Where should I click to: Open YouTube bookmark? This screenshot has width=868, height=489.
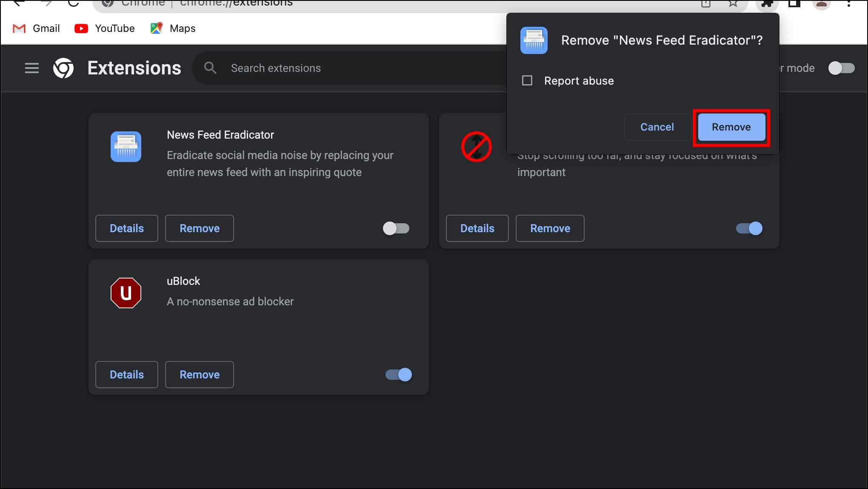click(105, 28)
